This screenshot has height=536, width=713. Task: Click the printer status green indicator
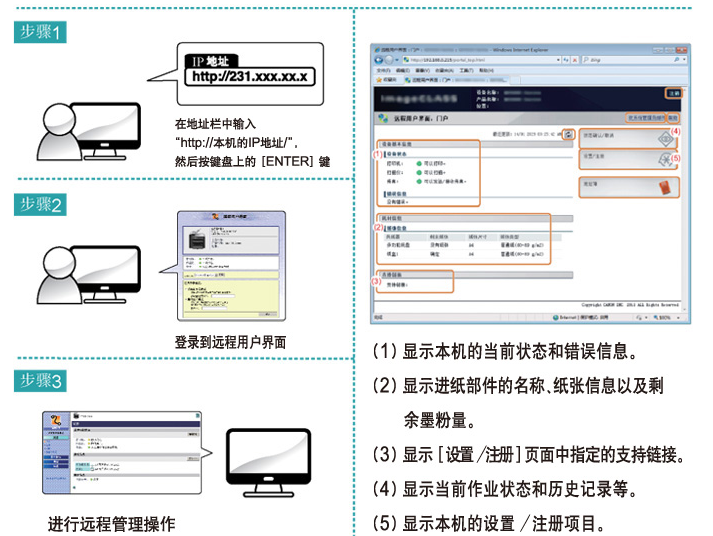click(x=419, y=163)
